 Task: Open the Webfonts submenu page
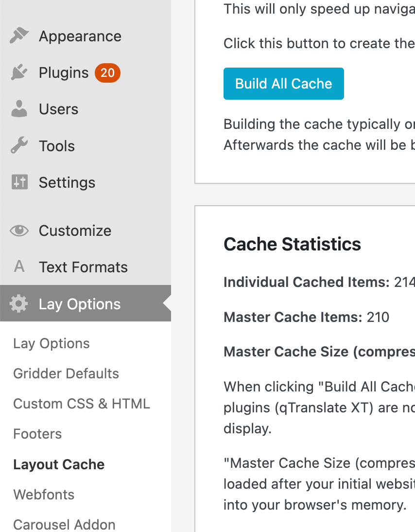click(x=44, y=495)
